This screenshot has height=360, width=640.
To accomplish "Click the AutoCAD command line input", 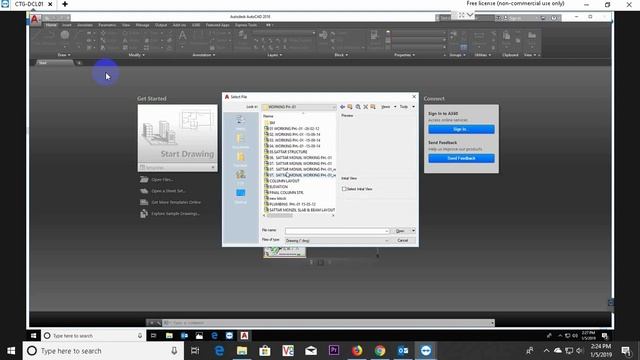I will 327,323.
